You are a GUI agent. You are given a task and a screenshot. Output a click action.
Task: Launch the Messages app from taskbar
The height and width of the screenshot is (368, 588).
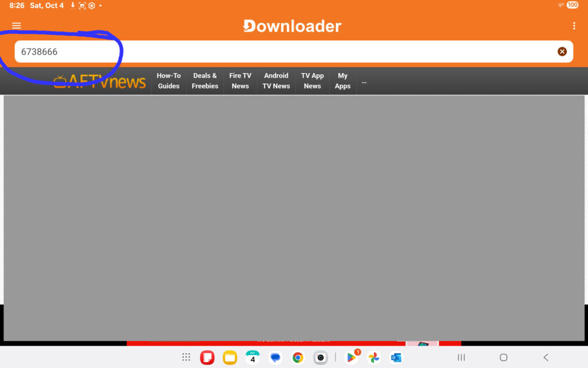tap(276, 358)
